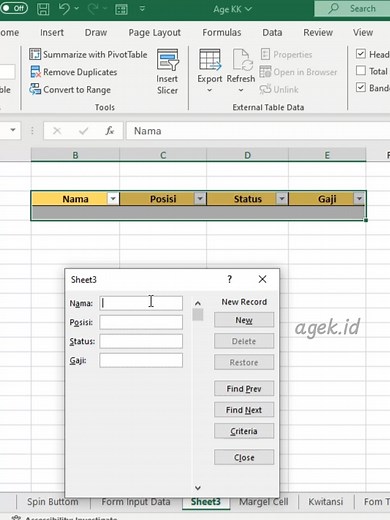Expand the Refresh dropdown arrow

(x=241, y=90)
